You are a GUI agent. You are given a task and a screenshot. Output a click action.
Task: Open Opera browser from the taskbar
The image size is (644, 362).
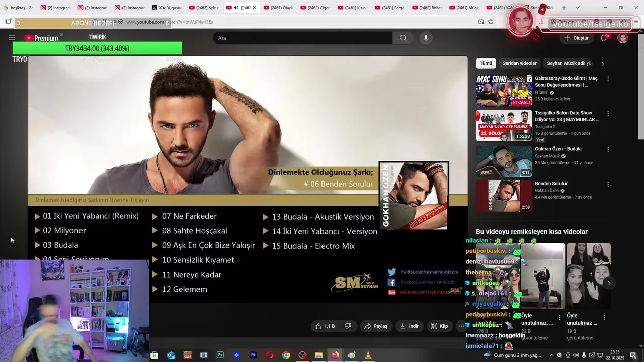270,355
